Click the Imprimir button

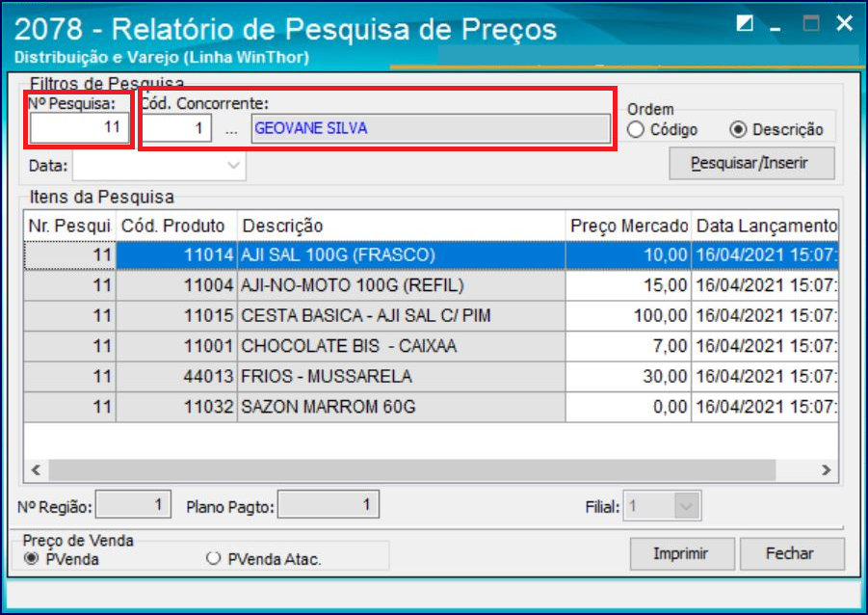pos(682,553)
